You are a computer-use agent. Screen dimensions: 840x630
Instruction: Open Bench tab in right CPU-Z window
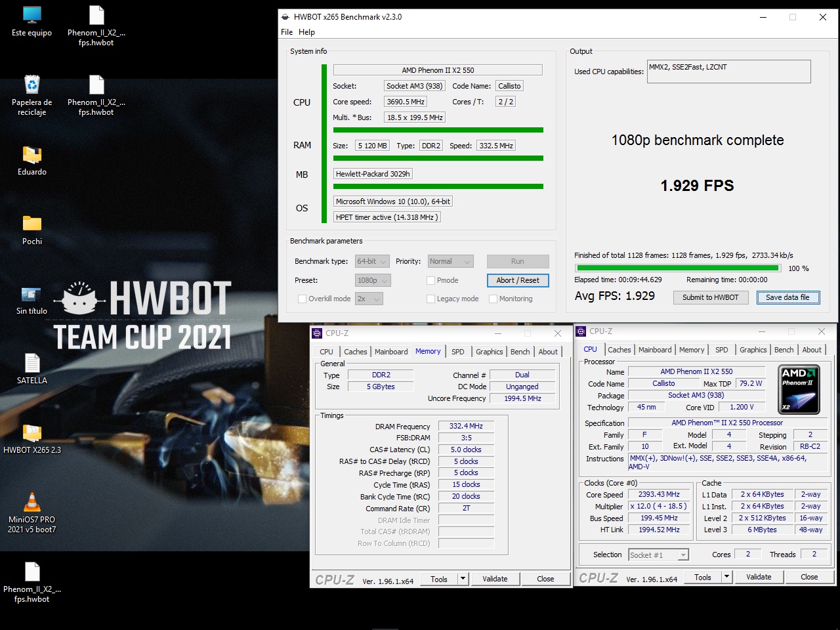click(x=784, y=350)
